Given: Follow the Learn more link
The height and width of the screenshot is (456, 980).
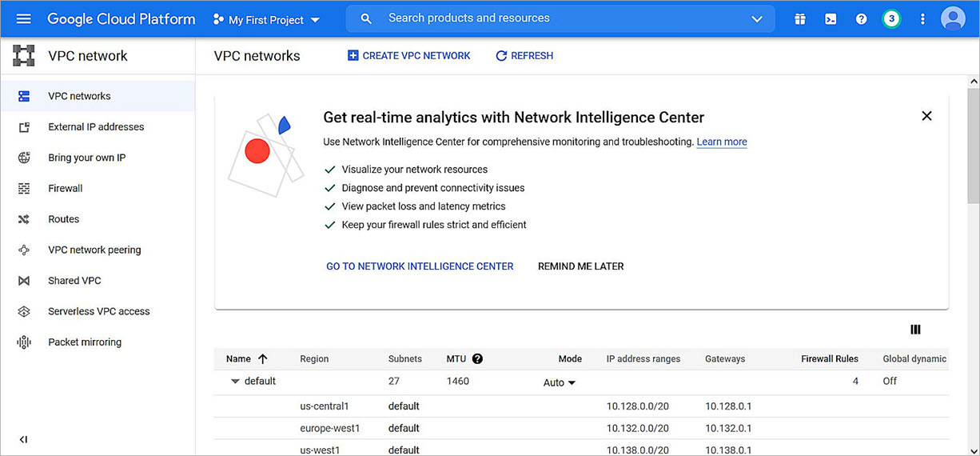Looking at the screenshot, I should pyautogui.click(x=722, y=142).
